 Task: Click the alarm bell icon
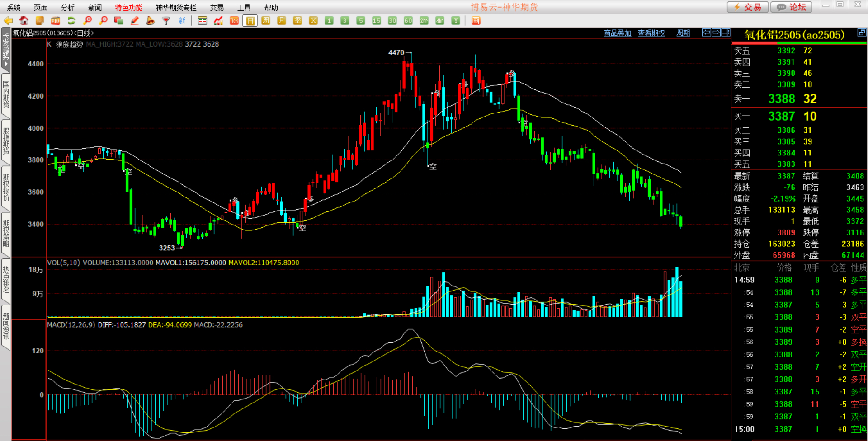[x=150, y=21]
